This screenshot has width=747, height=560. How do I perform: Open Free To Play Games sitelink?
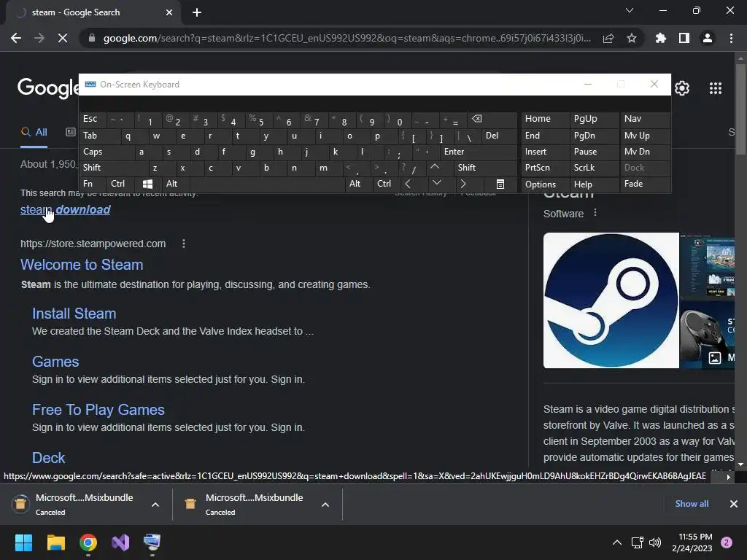point(98,410)
